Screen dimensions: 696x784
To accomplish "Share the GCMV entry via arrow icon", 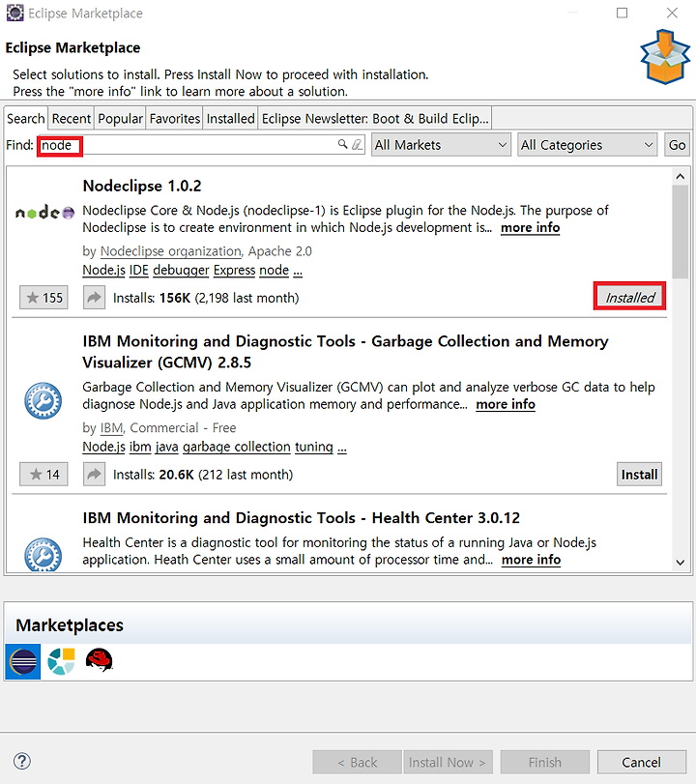I will click(94, 474).
